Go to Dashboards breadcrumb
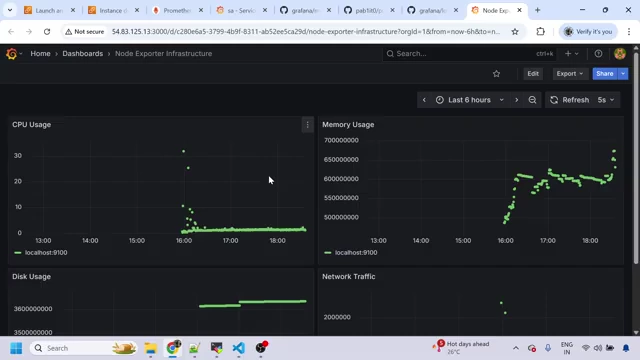 click(x=82, y=53)
